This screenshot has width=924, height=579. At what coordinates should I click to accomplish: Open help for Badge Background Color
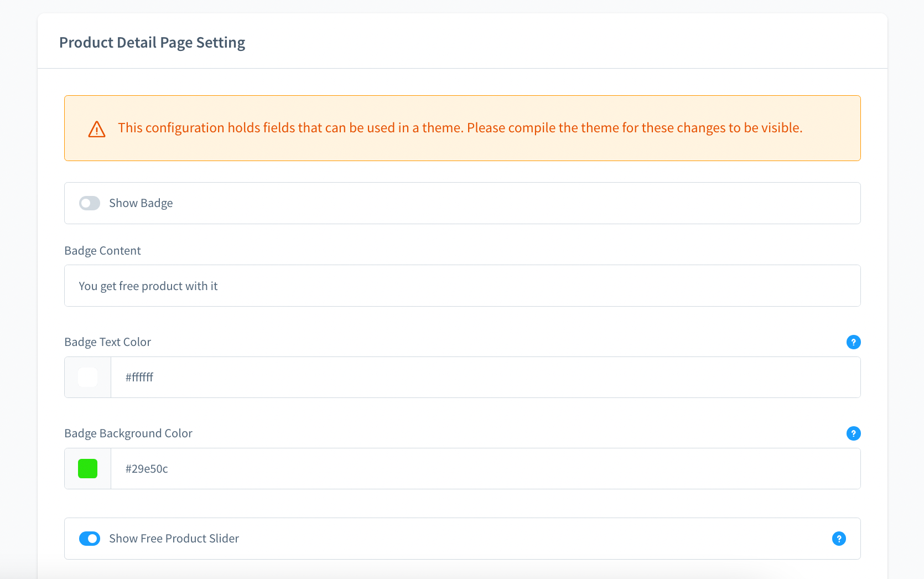853,433
